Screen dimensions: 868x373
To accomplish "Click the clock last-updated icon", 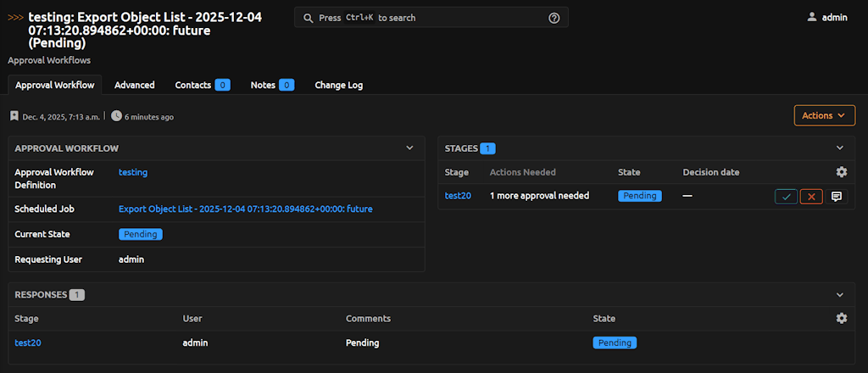I will [x=116, y=116].
